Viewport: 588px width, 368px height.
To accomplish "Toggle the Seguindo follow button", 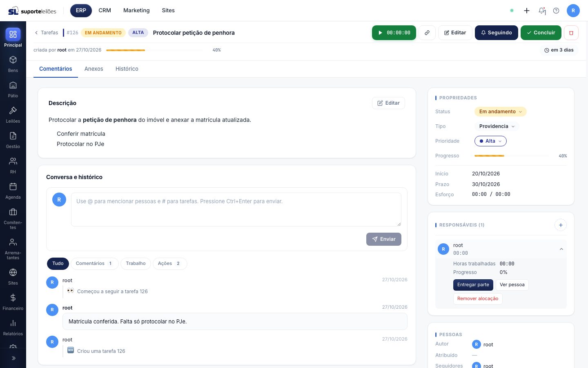I will (497, 33).
